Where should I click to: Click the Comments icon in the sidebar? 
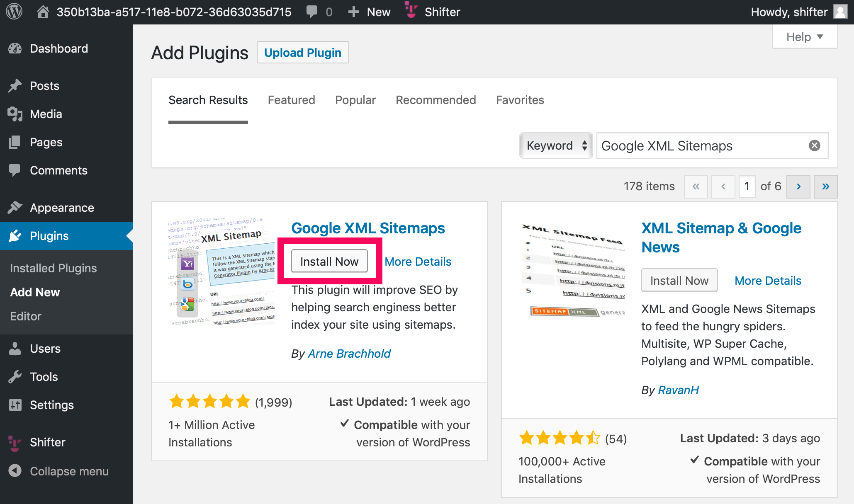click(x=15, y=170)
